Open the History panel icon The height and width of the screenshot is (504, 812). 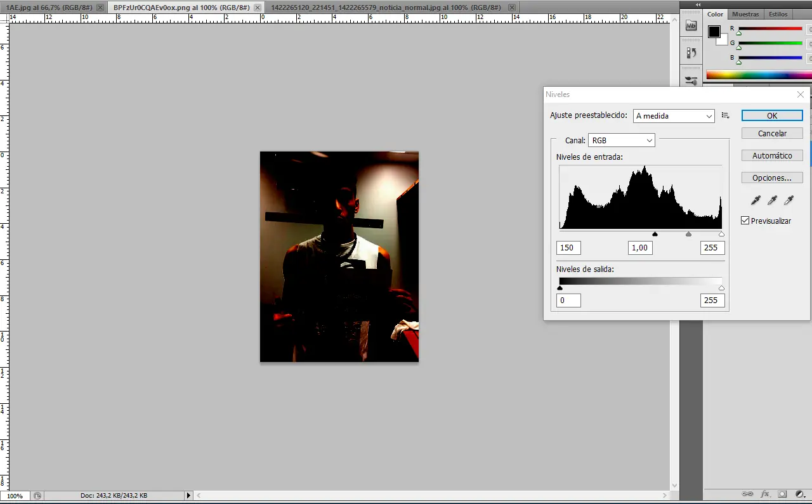[x=691, y=54]
